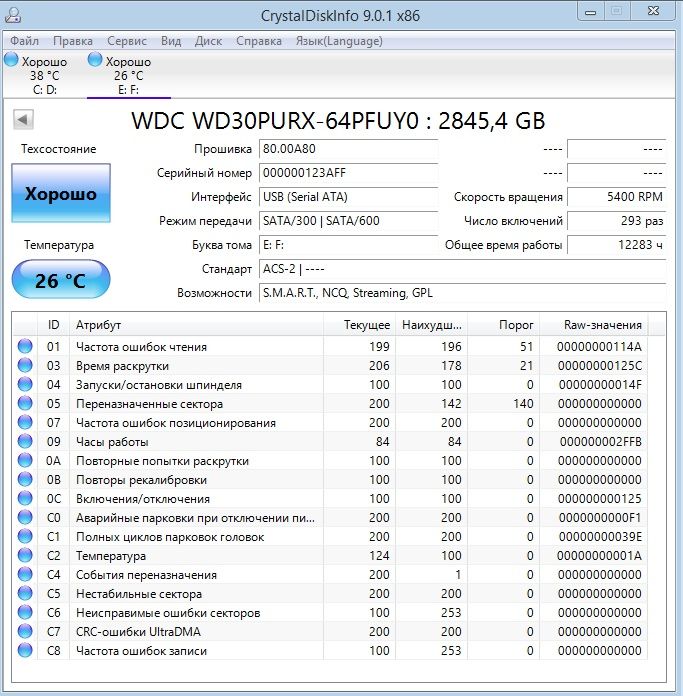Screen dimensions: 683x696
Task: Click the big Хорошо health status button
Action: tap(61, 193)
